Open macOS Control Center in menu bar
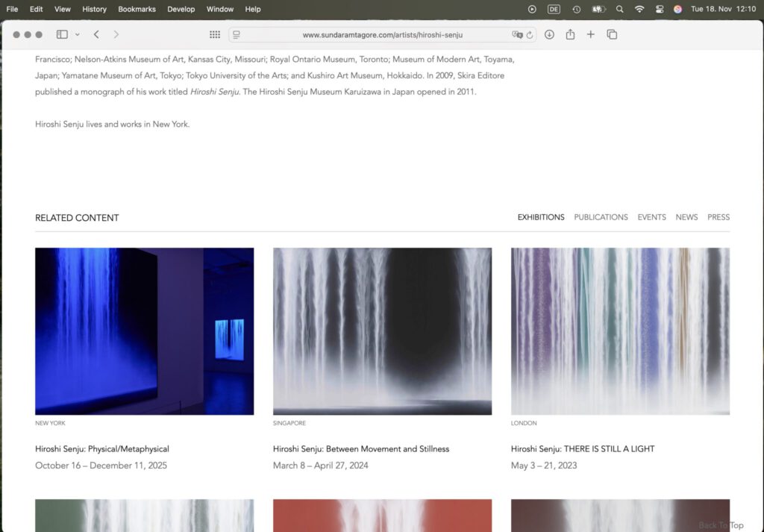 659,9
